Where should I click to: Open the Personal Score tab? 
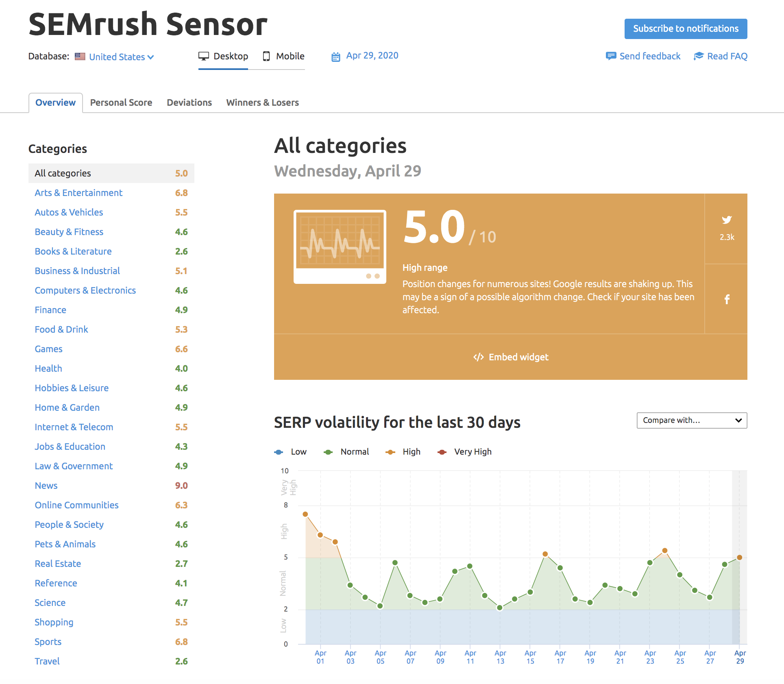coord(121,102)
